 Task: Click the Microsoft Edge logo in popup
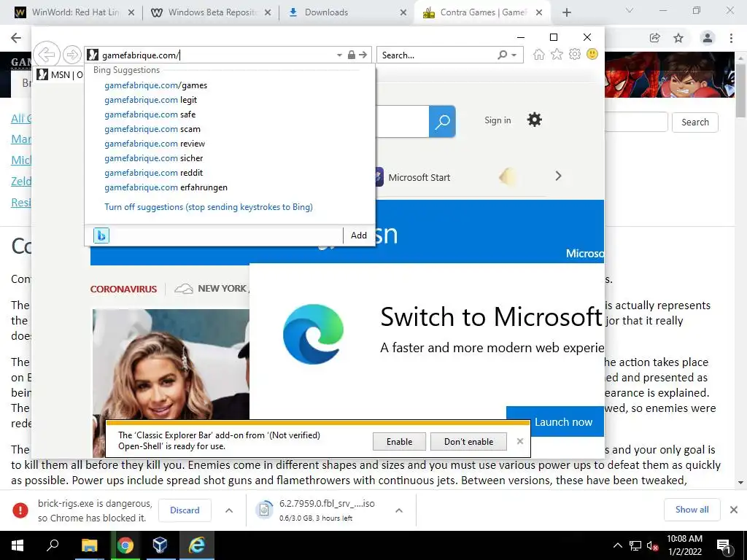[313, 334]
